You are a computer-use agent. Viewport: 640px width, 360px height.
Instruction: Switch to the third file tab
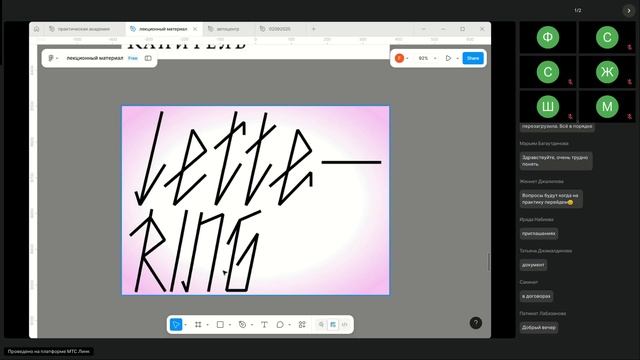[228, 29]
